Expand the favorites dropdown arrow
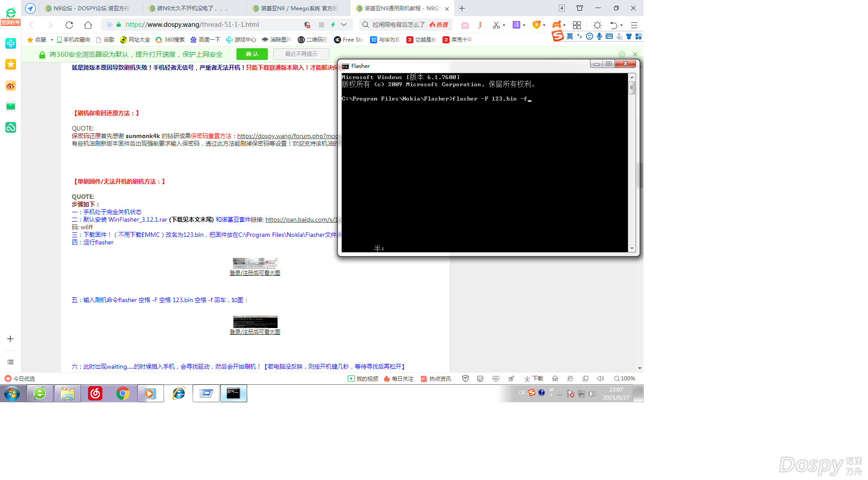Viewport: 868px width, 480px height. pyautogui.click(x=52, y=40)
